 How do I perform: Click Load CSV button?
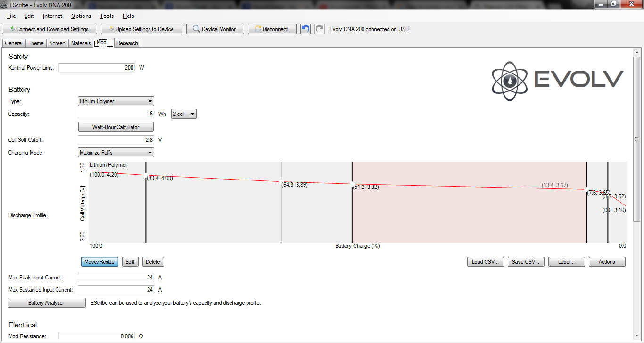tap(485, 262)
